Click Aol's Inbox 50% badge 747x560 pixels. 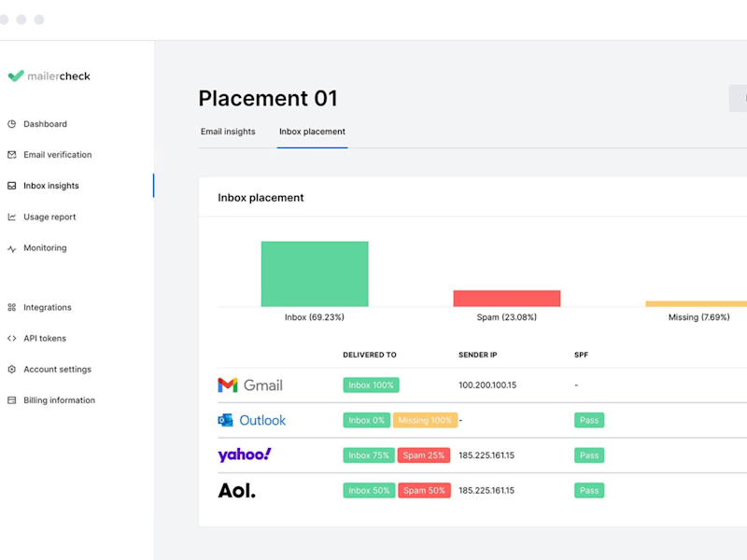click(x=369, y=491)
